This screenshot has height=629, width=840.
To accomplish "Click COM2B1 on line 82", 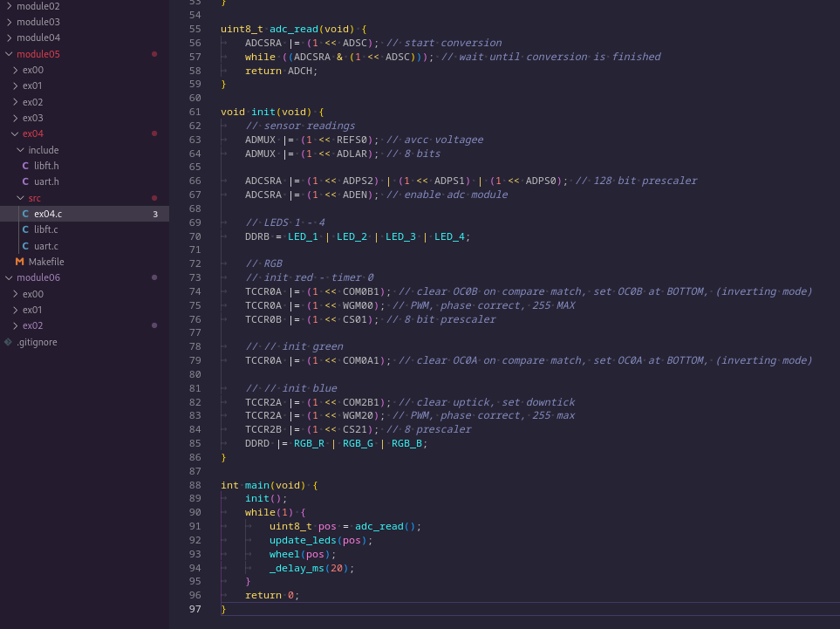I will (360, 402).
